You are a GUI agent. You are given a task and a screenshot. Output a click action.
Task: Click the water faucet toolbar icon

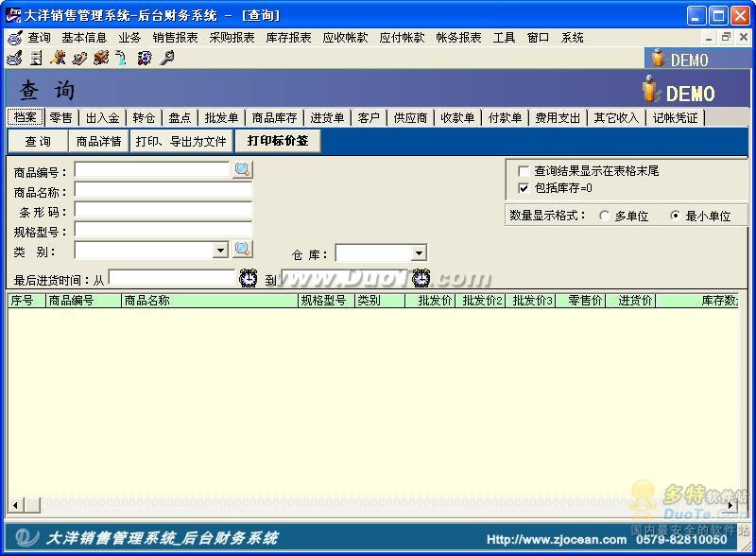coord(121,59)
